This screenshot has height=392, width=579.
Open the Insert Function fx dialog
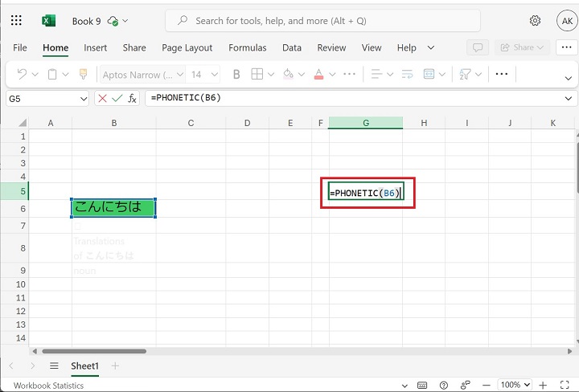coord(133,98)
